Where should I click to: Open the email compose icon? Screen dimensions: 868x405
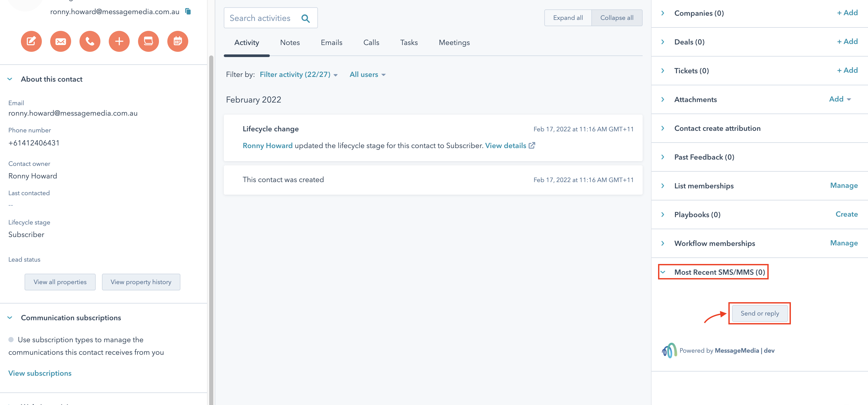[x=60, y=41]
